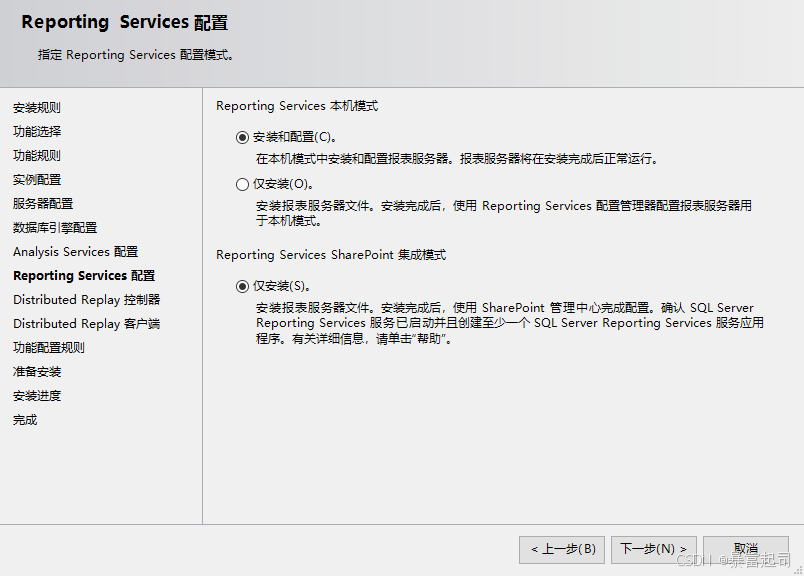Open the Distributed Replay 客户端 step
The height and width of the screenshot is (576, 804).
(86, 324)
